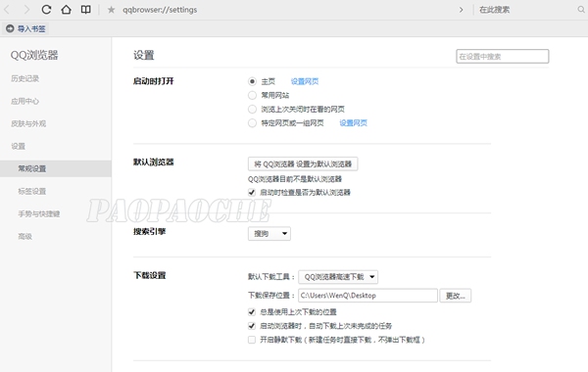Open the 搜狗 search engine dropdown
The width and height of the screenshot is (588, 372).
[269, 233]
